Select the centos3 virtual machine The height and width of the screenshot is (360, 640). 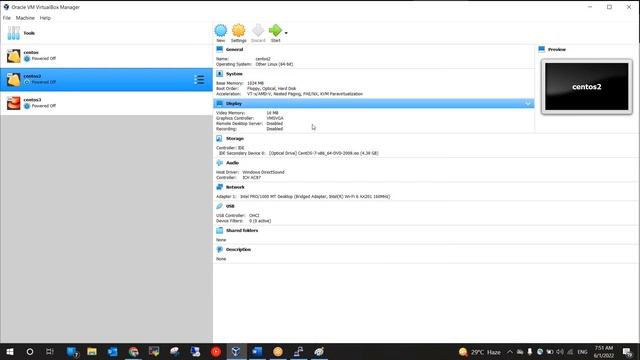pos(106,103)
